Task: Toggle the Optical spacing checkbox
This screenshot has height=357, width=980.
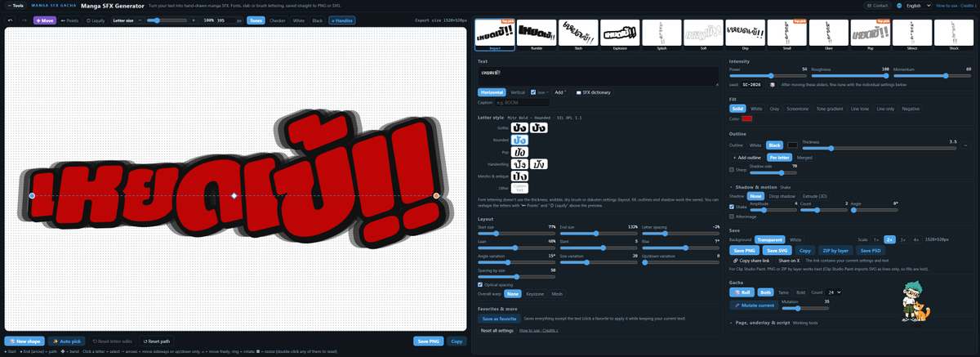Action: pyautogui.click(x=480, y=284)
